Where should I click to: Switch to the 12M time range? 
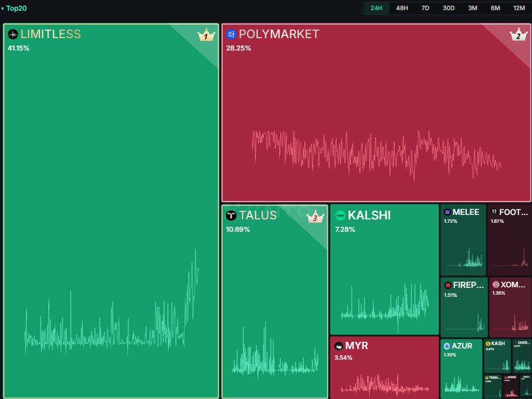pos(519,8)
